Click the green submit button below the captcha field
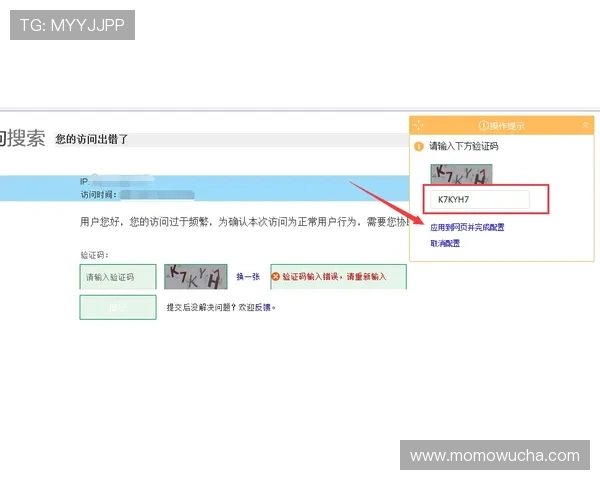This screenshot has width=600, height=480. point(118,307)
